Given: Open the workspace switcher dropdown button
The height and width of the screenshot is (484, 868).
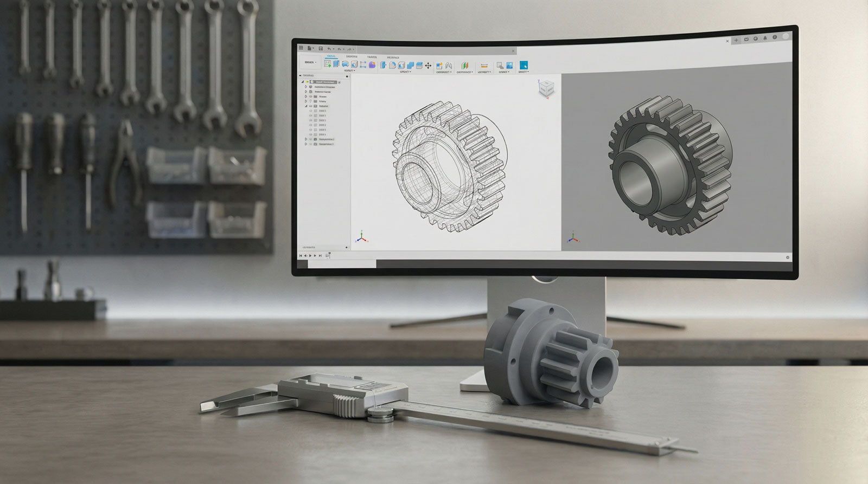Looking at the screenshot, I should click(x=310, y=62).
